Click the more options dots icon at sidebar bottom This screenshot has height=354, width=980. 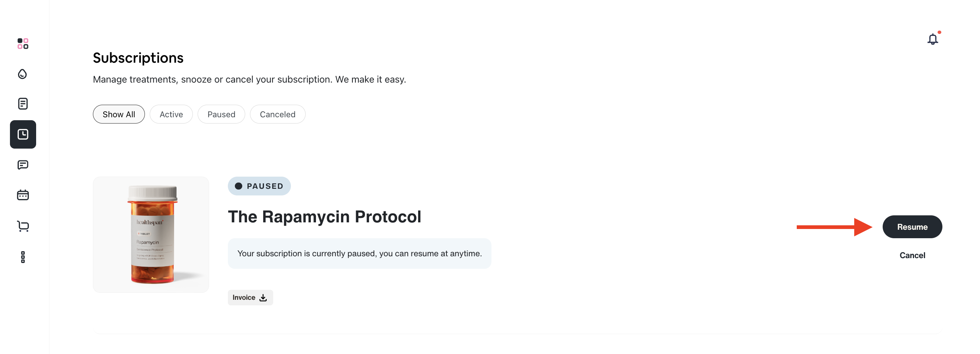(x=23, y=257)
